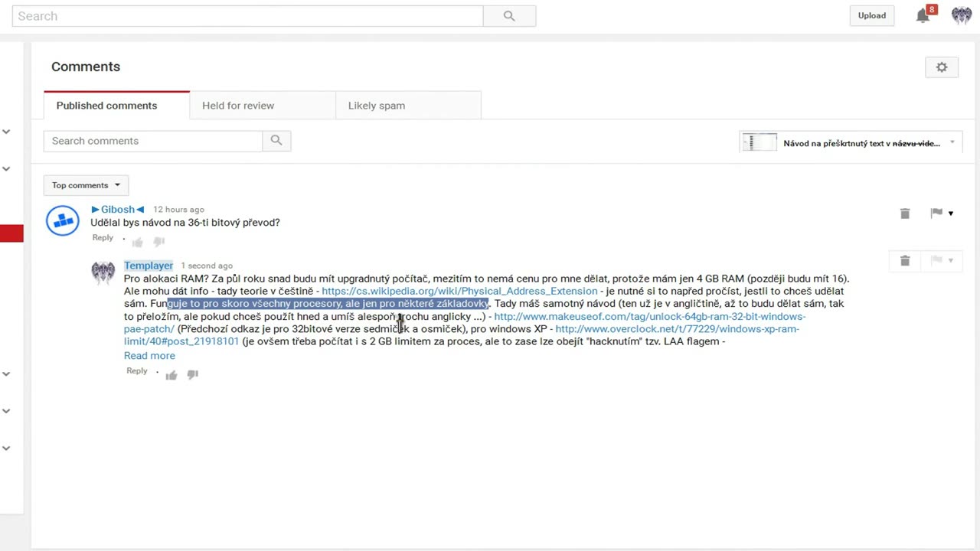This screenshot has width=980, height=551.
Task: Click the Upload button
Action: [872, 15]
